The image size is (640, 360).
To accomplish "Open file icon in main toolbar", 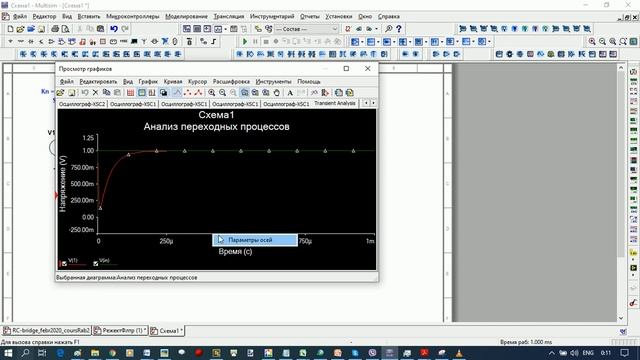I will point(20,29).
